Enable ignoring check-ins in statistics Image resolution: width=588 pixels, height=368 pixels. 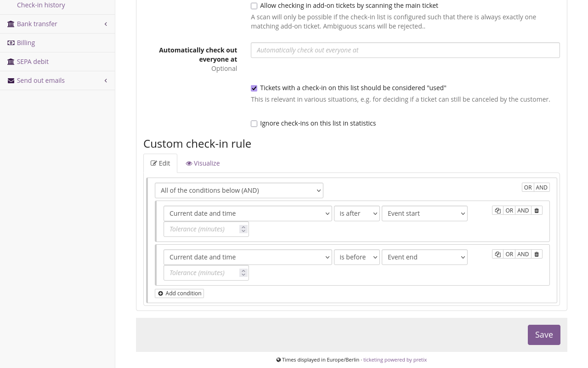pyautogui.click(x=254, y=123)
